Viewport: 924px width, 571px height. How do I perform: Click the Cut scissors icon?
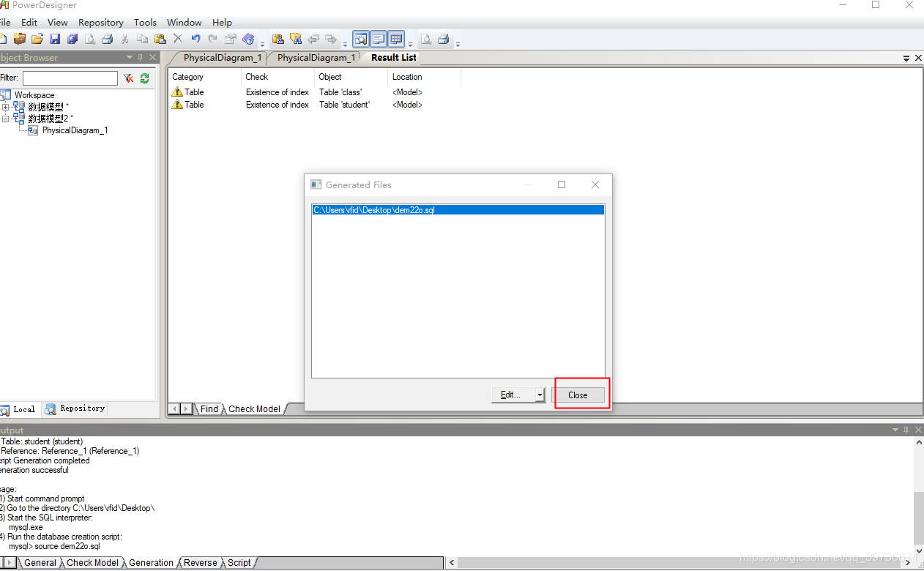pos(125,39)
